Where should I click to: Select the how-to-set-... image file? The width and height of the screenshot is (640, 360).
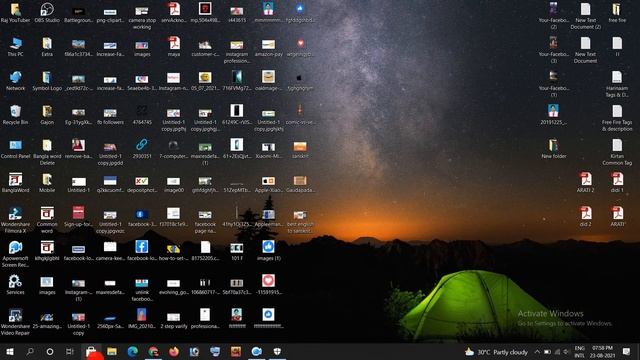(173, 248)
